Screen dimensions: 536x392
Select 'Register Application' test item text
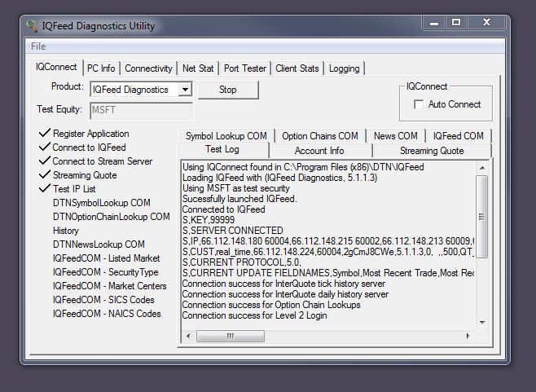(x=91, y=134)
